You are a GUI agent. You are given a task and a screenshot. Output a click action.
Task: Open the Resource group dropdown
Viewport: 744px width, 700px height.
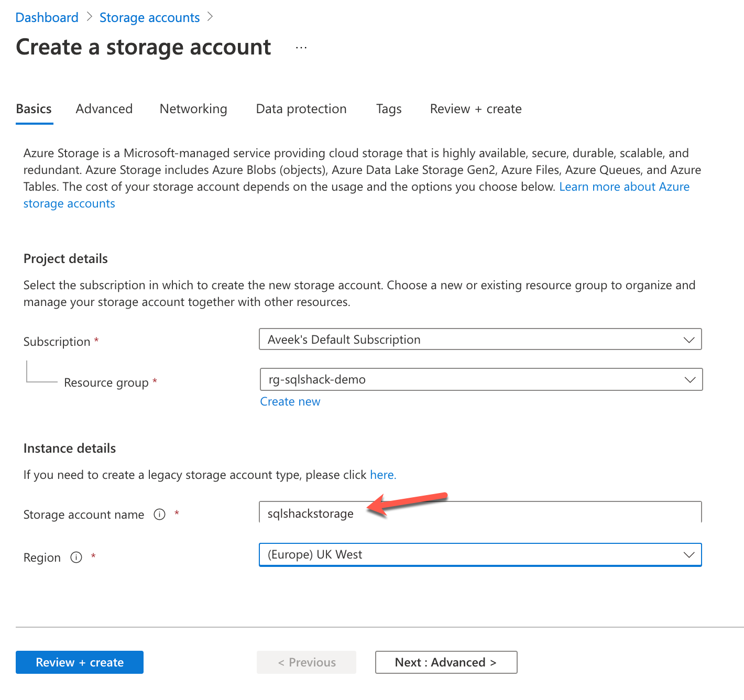pyautogui.click(x=481, y=380)
